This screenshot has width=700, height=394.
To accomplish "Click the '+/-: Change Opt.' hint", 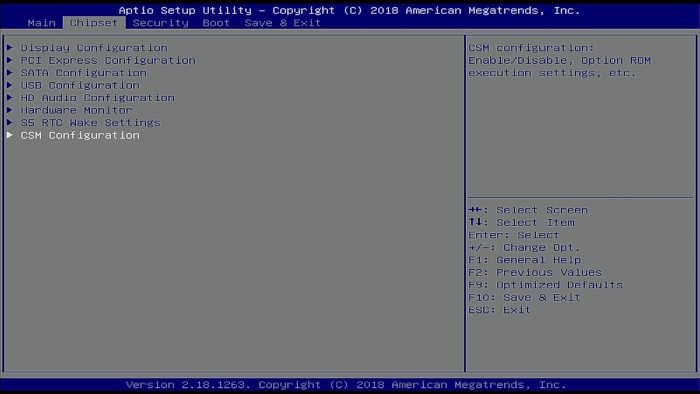I will 524,248.
